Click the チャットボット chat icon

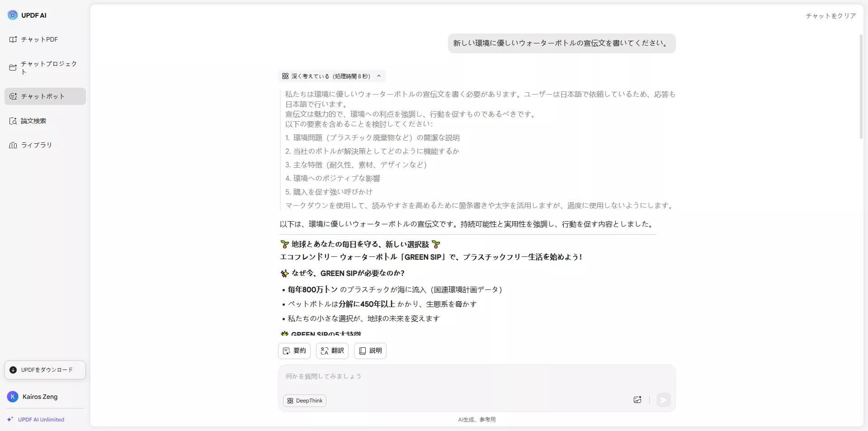(13, 96)
